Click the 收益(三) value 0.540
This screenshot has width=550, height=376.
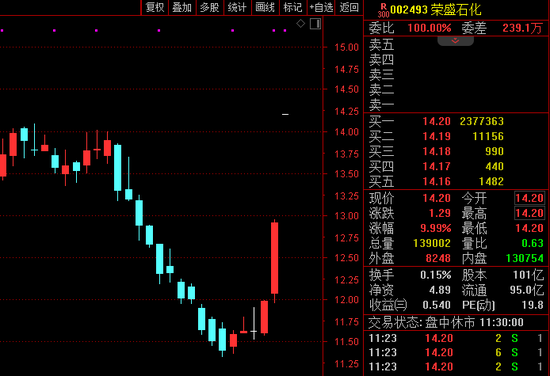coord(436,305)
